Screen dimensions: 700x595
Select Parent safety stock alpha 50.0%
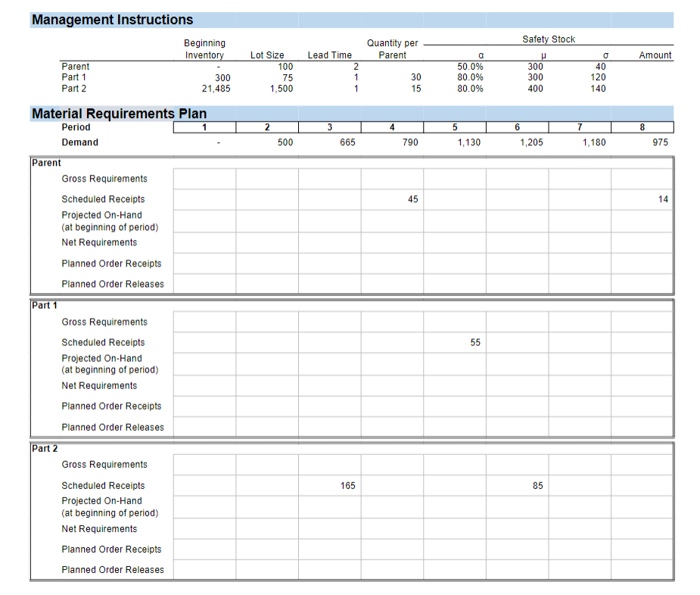(470, 67)
